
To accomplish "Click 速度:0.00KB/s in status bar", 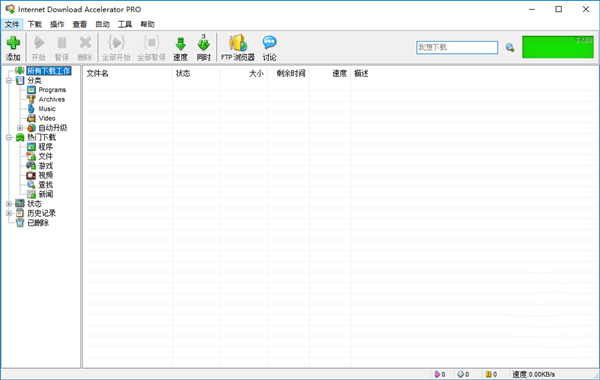I will click(x=534, y=374).
